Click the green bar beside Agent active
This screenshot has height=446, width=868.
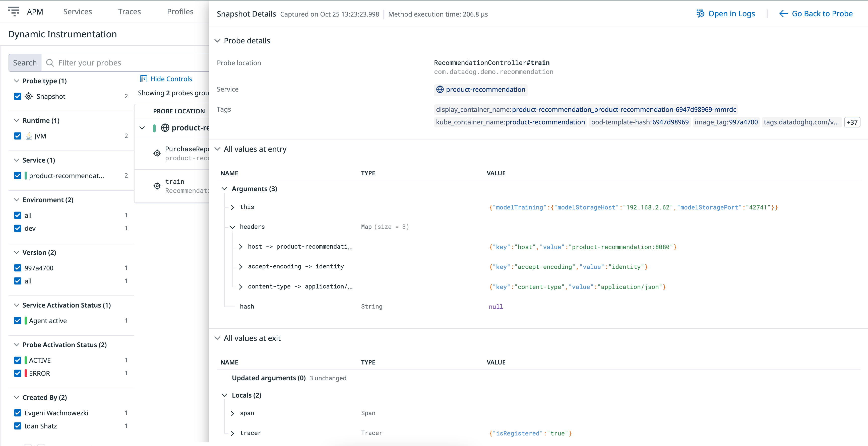pyautogui.click(x=26, y=320)
